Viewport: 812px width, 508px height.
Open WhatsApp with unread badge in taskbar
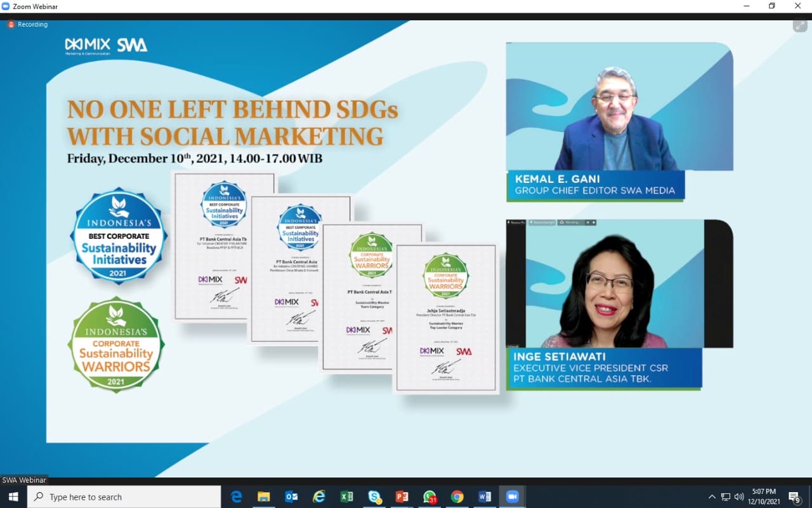click(x=429, y=497)
